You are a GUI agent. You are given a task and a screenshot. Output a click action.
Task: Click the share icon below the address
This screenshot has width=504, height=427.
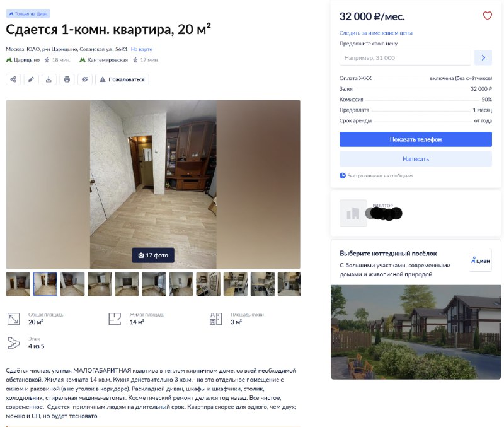(13, 79)
